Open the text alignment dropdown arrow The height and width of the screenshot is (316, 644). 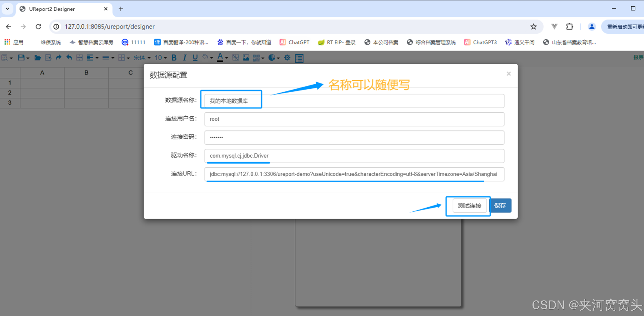(x=97, y=58)
